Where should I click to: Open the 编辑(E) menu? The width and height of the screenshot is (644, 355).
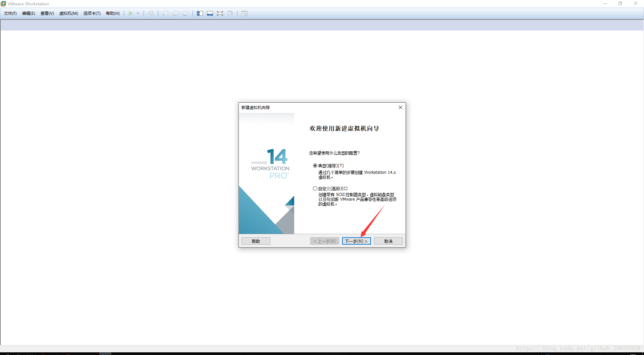point(29,13)
